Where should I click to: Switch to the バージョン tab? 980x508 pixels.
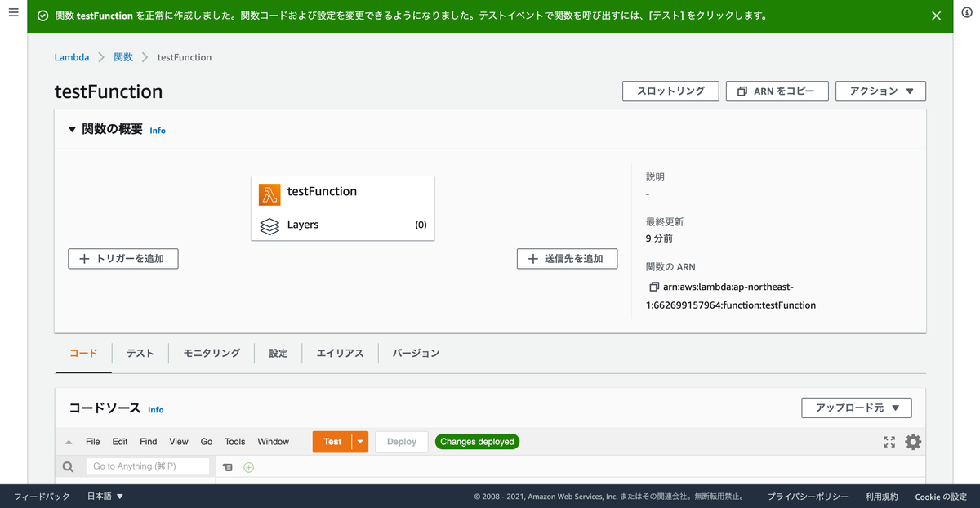pyautogui.click(x=416, y=353)
